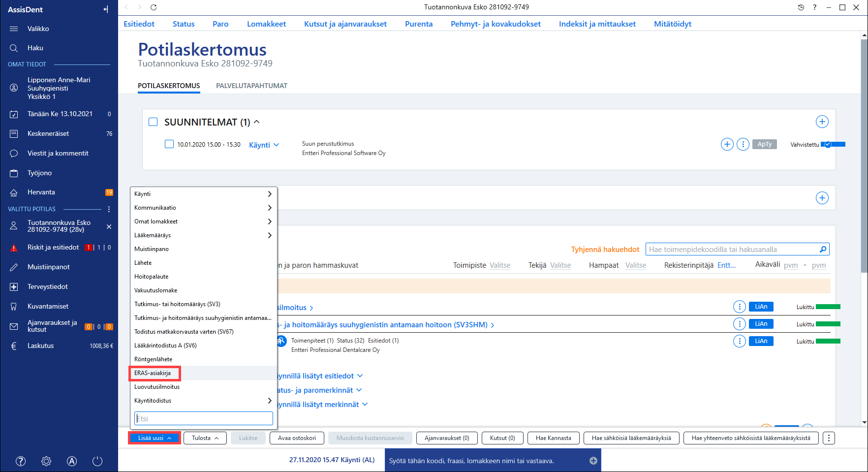
Task: Tick the SUUNNITELMAT checkbox
Action: (153, 122)
